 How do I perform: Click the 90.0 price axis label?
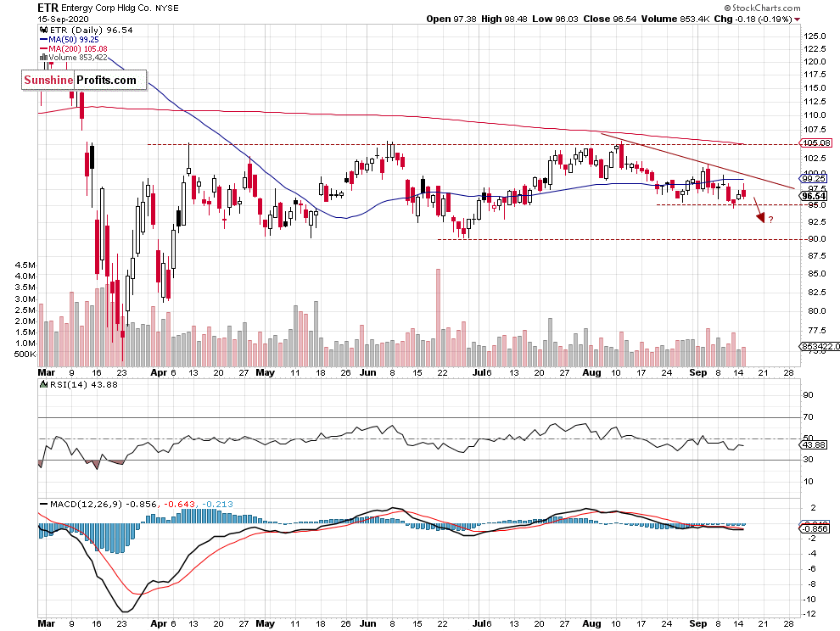(x=816, y=239)
